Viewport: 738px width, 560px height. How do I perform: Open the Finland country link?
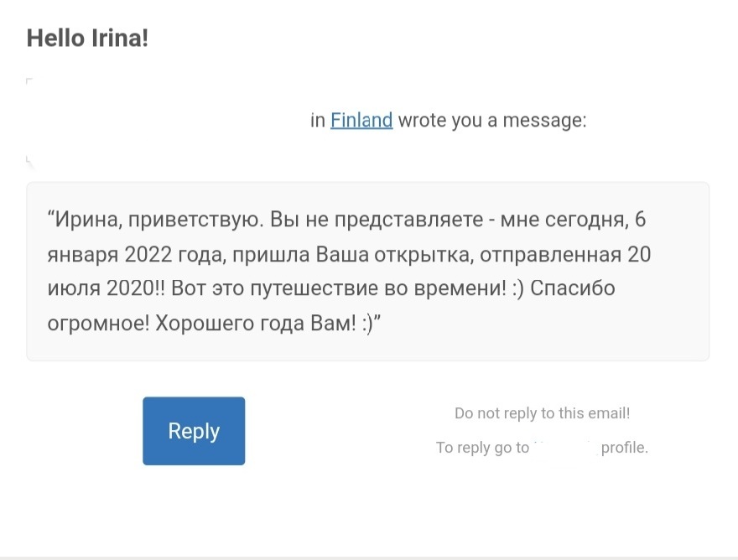[x=361, y=120]
